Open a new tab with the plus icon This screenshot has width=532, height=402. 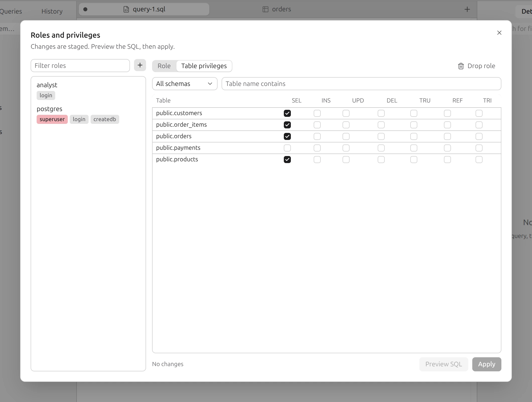tap(467, 9)
